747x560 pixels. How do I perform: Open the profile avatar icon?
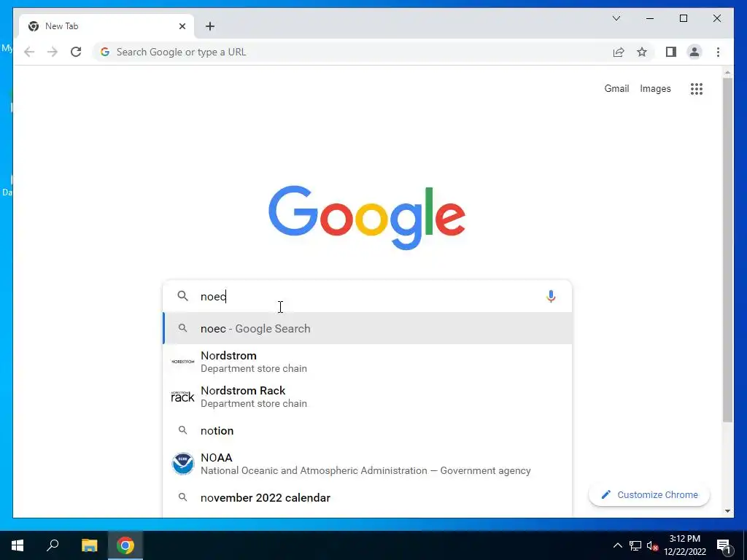(694, 52)
